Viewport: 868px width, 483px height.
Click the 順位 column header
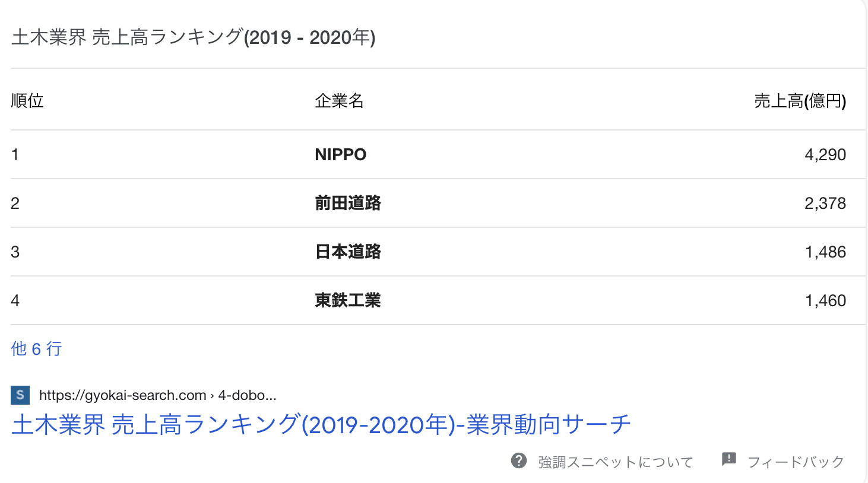click(27, 101)
